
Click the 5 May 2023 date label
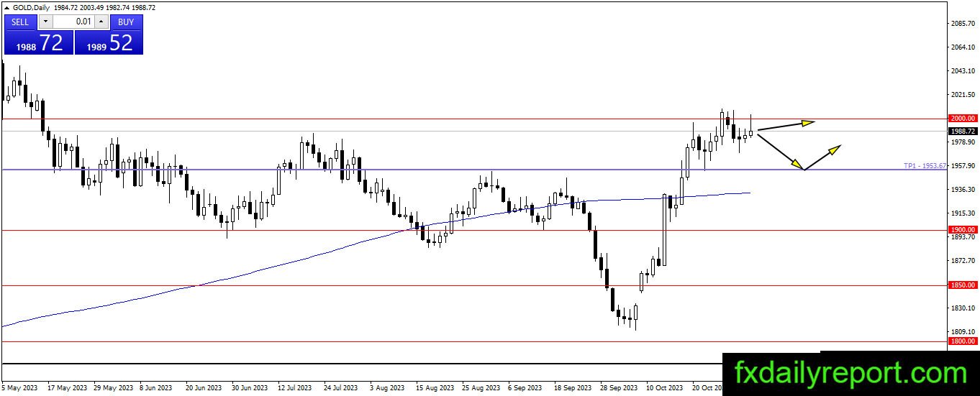point(21,388)
